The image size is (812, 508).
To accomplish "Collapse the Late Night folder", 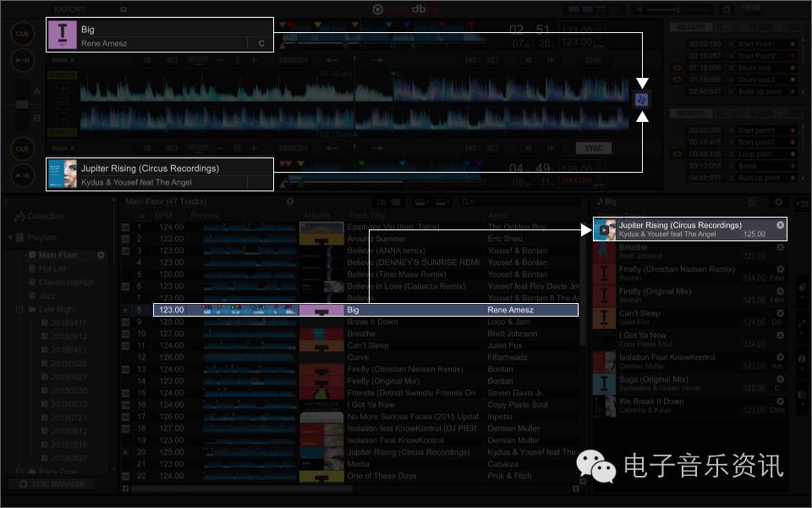I will 19,310.
